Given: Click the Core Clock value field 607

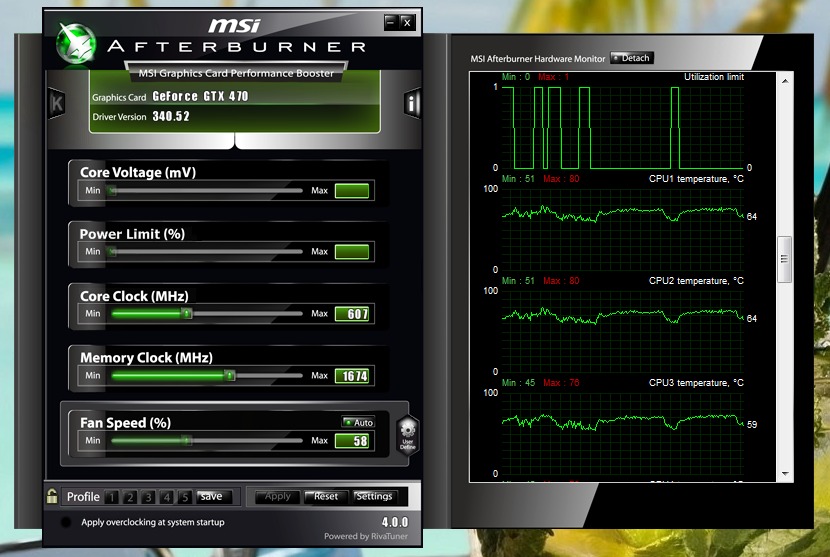Looking at the screenshot, I should (x=352, y=314).
